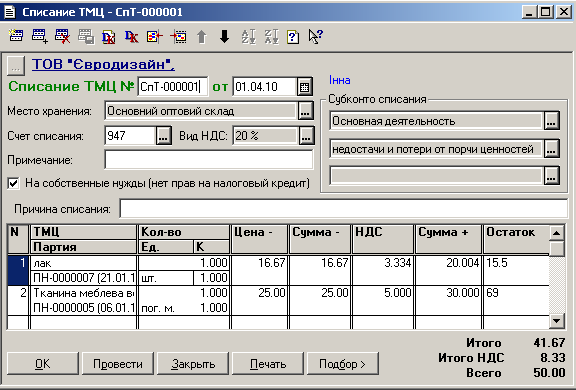Click the Add row (plus) toolbar icon
Screen dimensions: 576x390
click(x=39, y=36)
